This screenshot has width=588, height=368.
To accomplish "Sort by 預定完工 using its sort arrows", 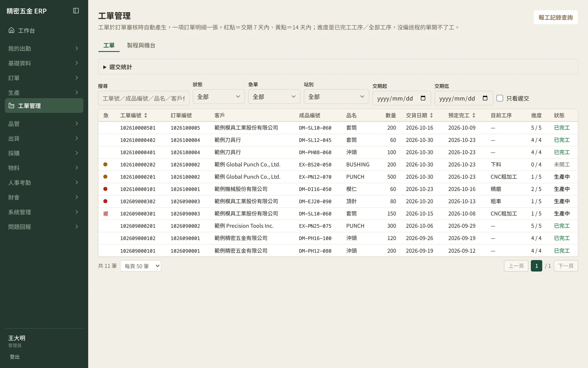I will [x=473, y=115].
